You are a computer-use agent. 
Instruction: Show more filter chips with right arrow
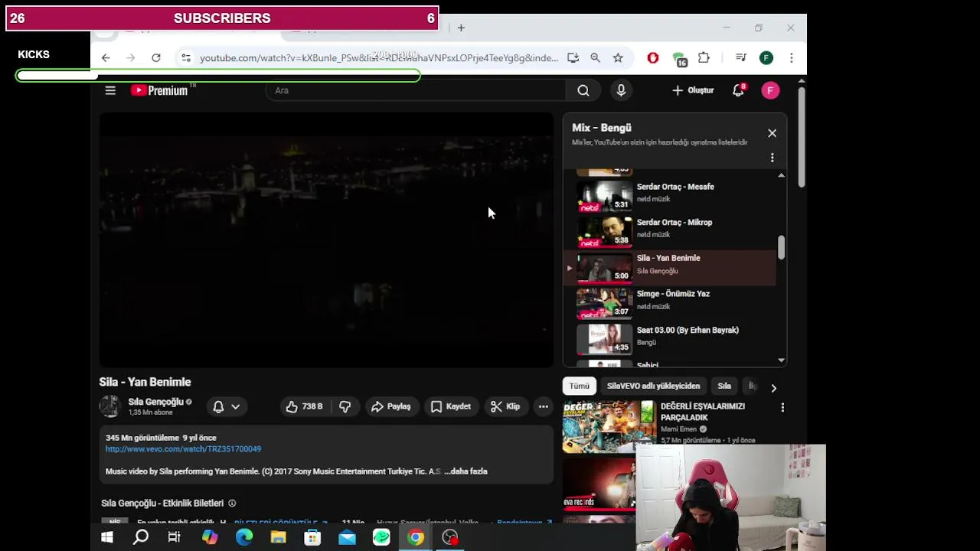(x=773, y=388)
